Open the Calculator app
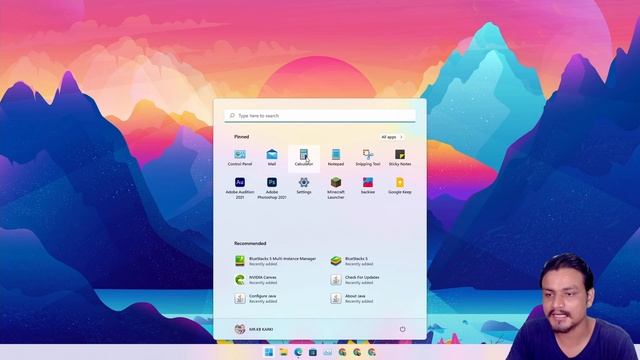This screenshot has width=640, height=360. pyautogui.click(x=304, y=157)
